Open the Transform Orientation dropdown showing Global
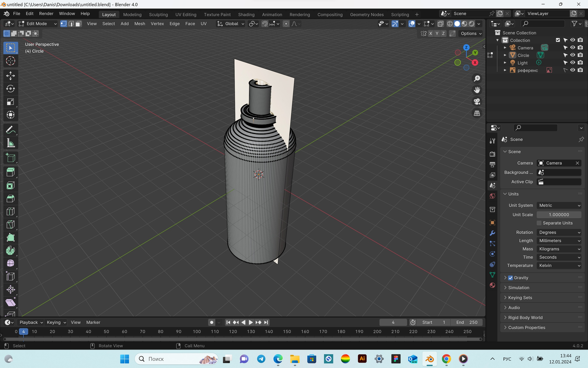Viewport: 588px width, 368px height. click(x=230, y=24)
